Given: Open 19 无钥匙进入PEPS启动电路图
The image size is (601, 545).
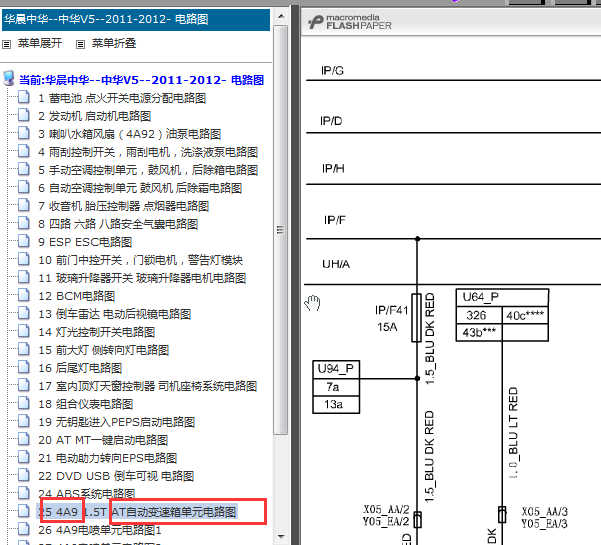Looking at the screenshot, I should tap(117, 422).
